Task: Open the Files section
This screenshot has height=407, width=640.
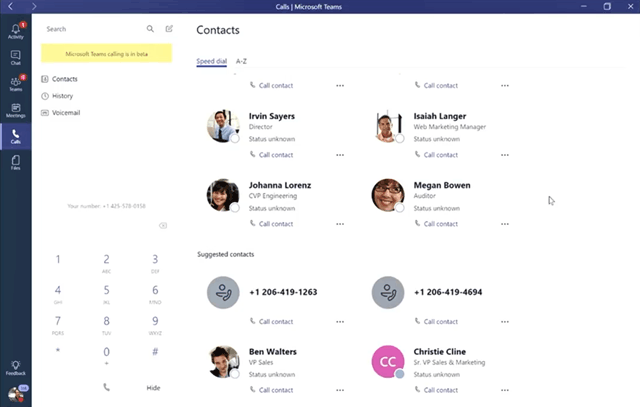Action: coord(16,162)
